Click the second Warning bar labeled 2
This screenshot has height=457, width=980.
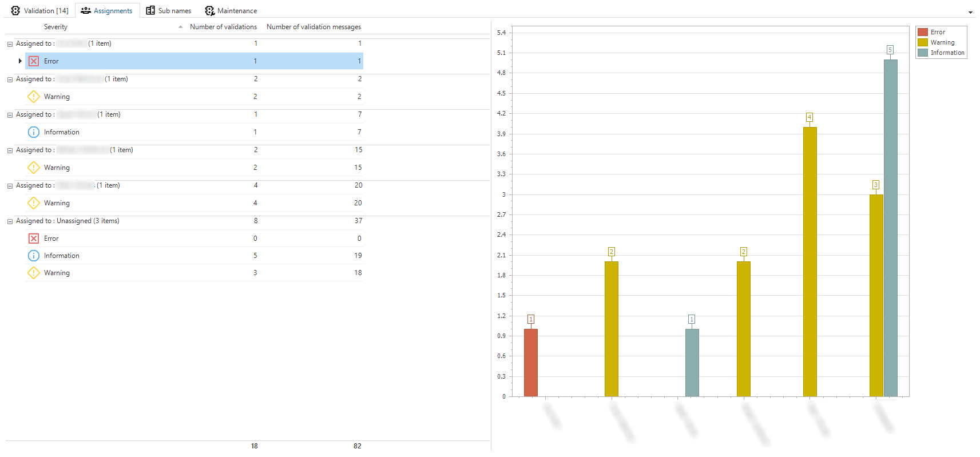[x=743, y=329]
